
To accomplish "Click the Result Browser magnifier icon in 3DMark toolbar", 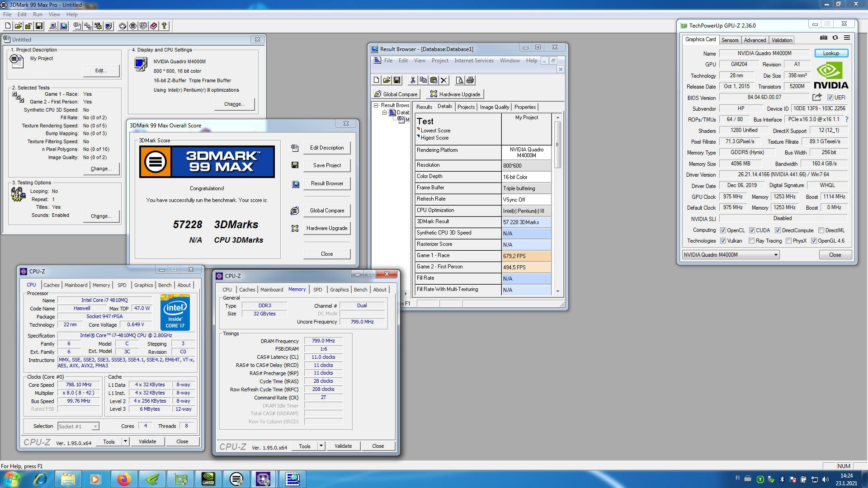I will (x=63, y=26).
